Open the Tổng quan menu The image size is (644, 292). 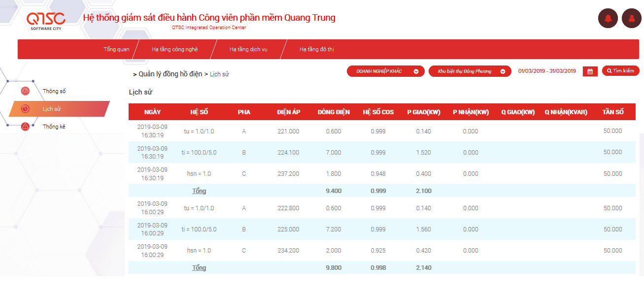pyautogui.click(x=116, y=49)
